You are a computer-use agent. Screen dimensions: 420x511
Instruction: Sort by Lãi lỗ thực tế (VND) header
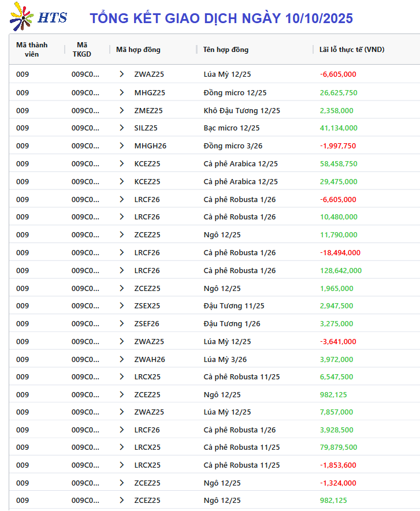[x=352, y=50]
